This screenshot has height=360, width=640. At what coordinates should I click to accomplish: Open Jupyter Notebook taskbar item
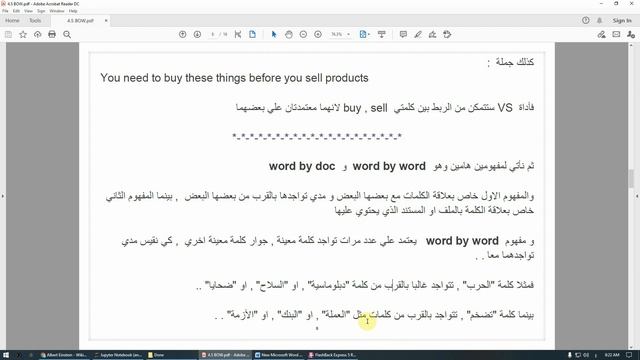tap(118, 355)
